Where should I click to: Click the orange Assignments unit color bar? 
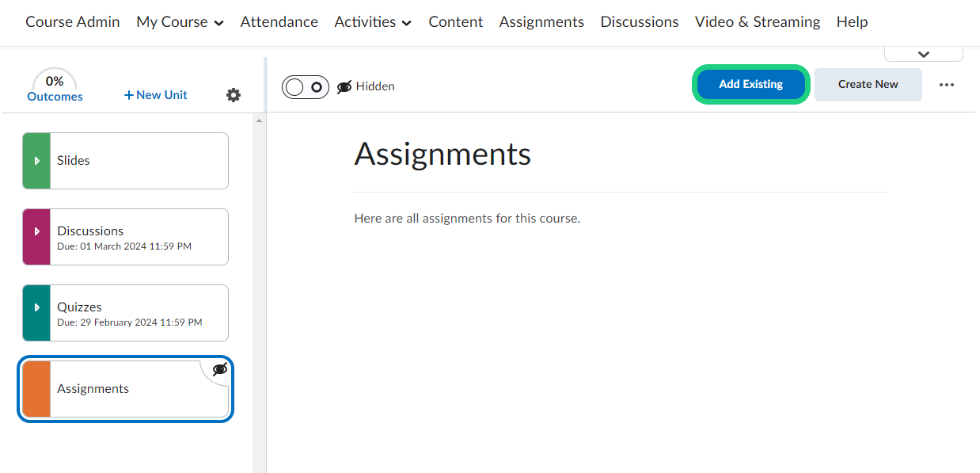pyautogui.click(x=36, y=389)
